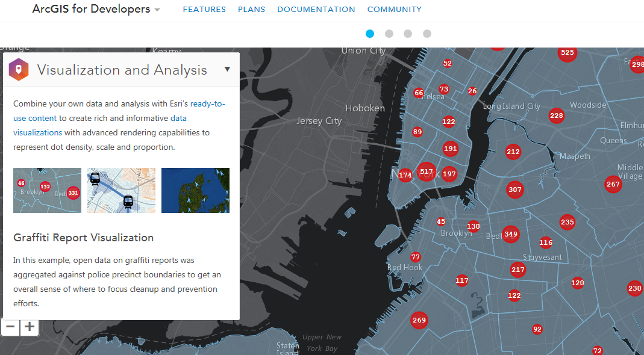644x355 pixels.
Task: Click the 525 cluster marker
Action: tap(567, 52)
